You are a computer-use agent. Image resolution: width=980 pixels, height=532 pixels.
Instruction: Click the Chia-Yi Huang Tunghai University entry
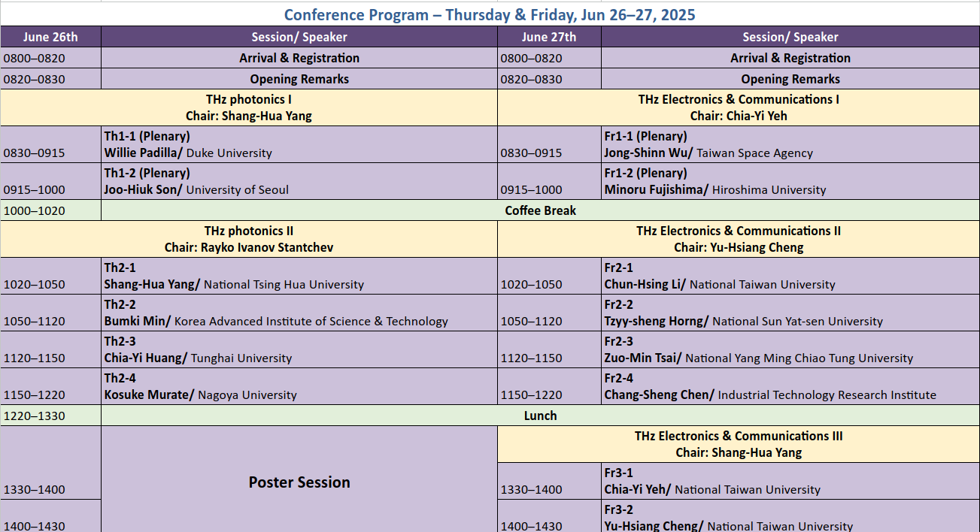coord(299,349)
